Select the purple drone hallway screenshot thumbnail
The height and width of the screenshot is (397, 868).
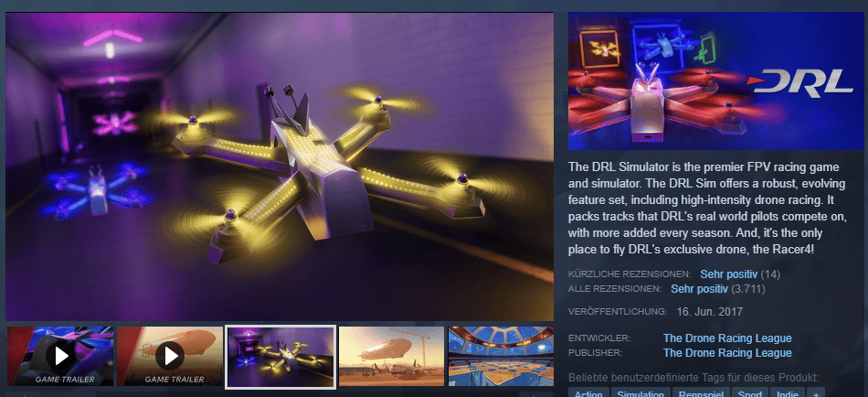click(281, 356)
